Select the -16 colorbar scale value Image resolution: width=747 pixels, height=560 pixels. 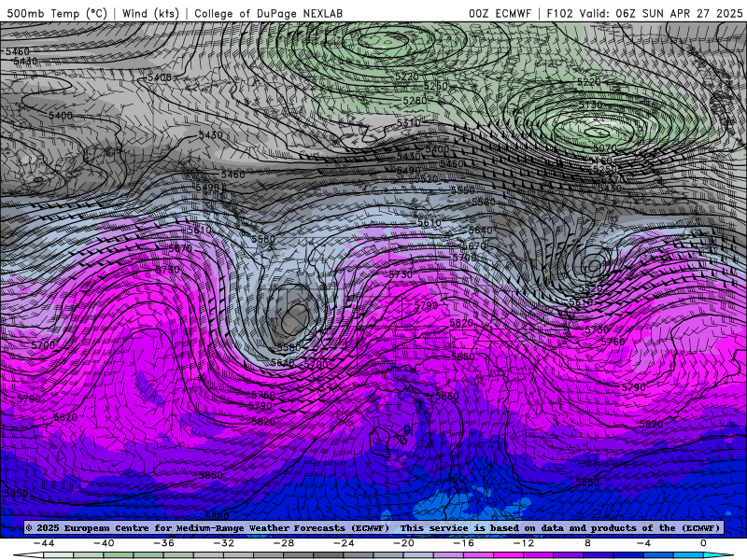tap(464, 543)
